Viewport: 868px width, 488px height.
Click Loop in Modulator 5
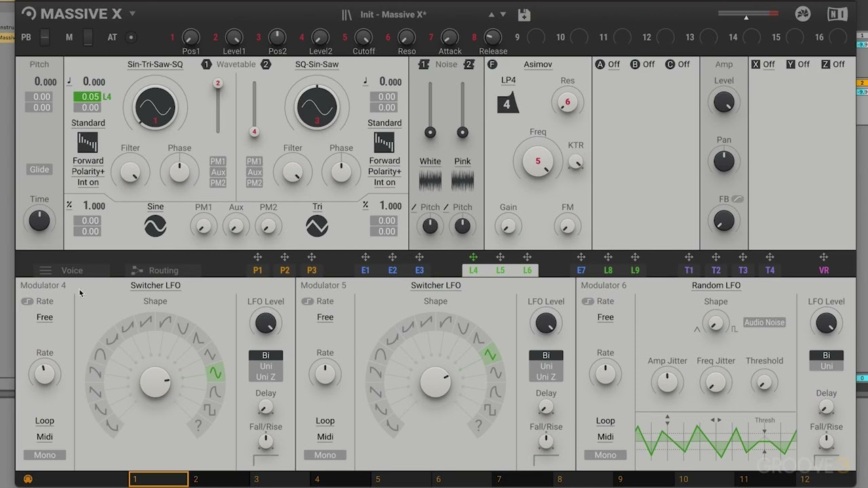[325, 421]
